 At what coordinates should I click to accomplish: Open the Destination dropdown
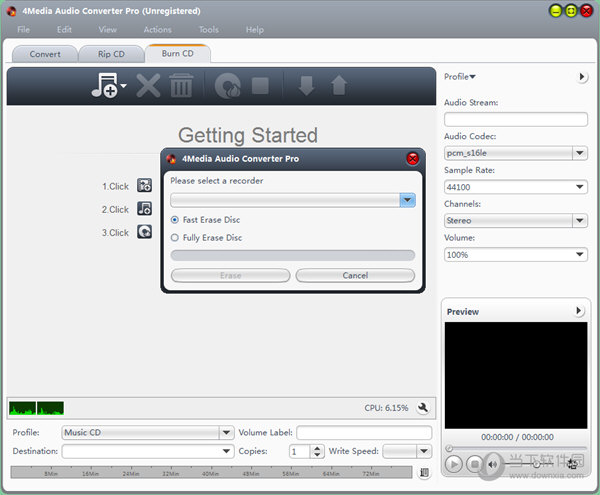(226, 451)
